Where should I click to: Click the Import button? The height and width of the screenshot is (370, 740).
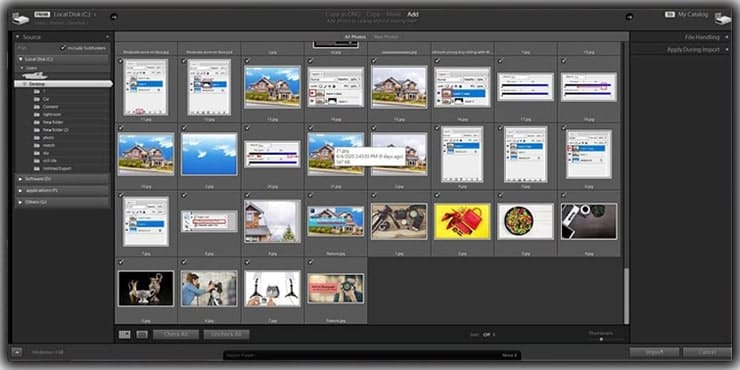(654, 352)
